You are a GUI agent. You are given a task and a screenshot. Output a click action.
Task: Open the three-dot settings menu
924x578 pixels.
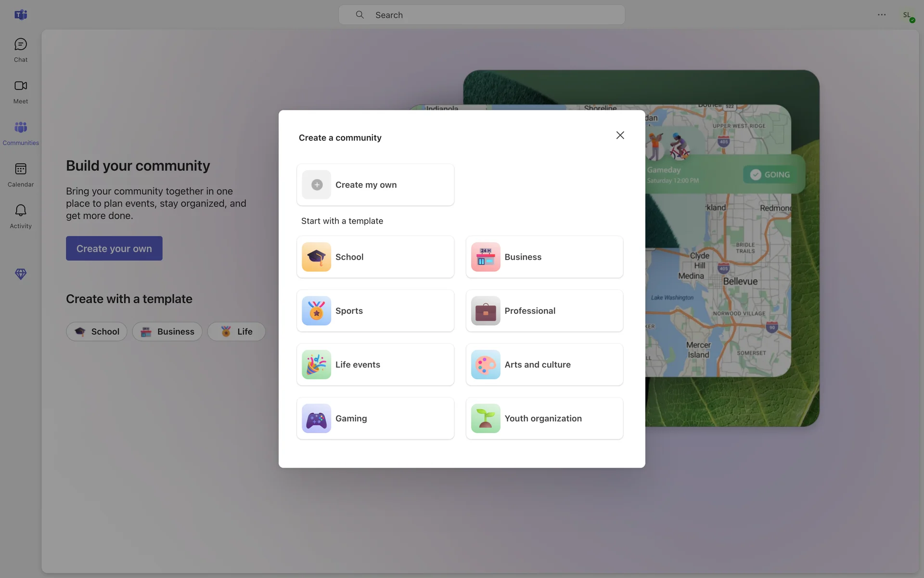pyautogui.click(x=881, y=15)
